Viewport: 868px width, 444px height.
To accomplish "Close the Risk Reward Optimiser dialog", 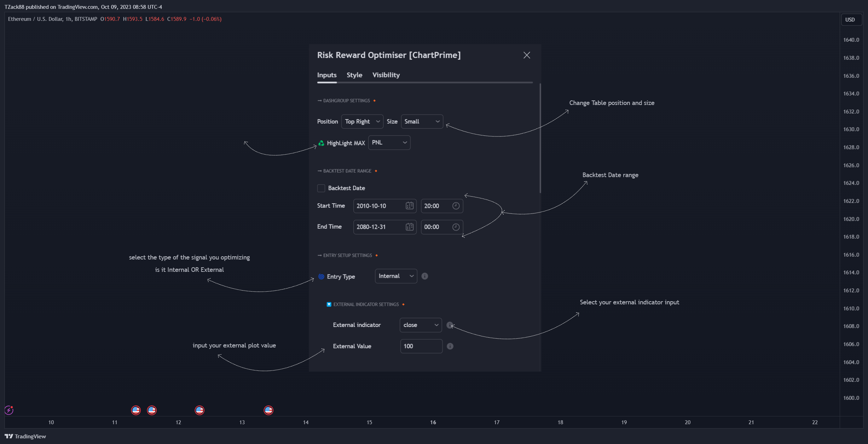I will coord(527,55).
